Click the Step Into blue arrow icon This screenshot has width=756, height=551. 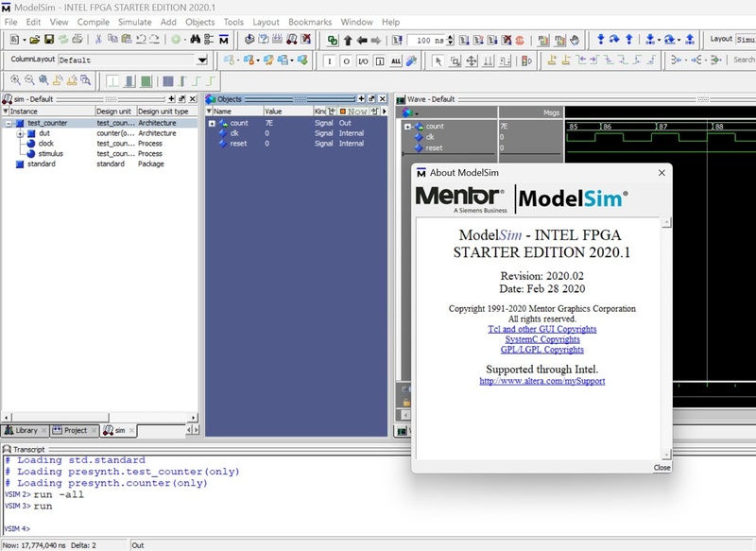click(601, 40)
